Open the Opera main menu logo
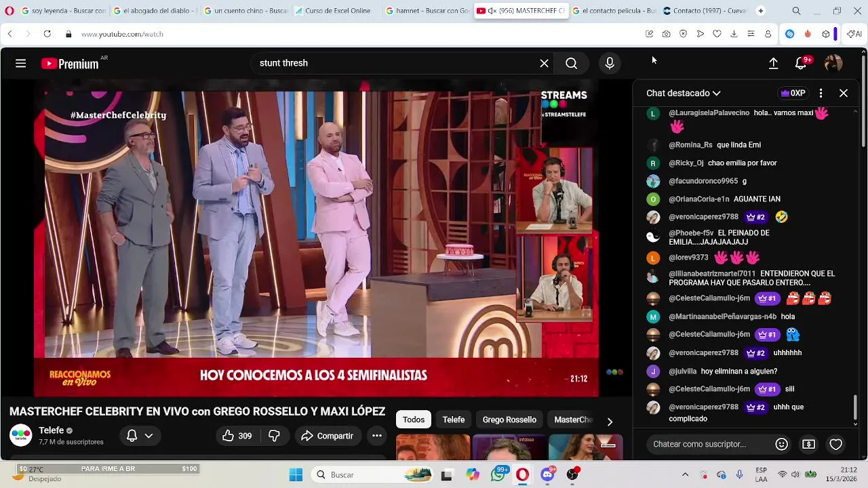This screenshot has width=868, height=488. (x=9, y=11)
